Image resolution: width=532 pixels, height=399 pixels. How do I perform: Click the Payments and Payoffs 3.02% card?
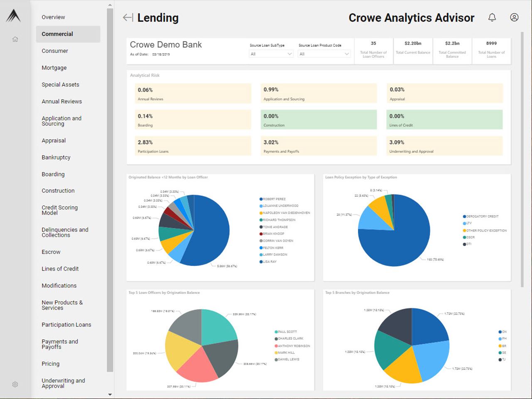(318, 146)
